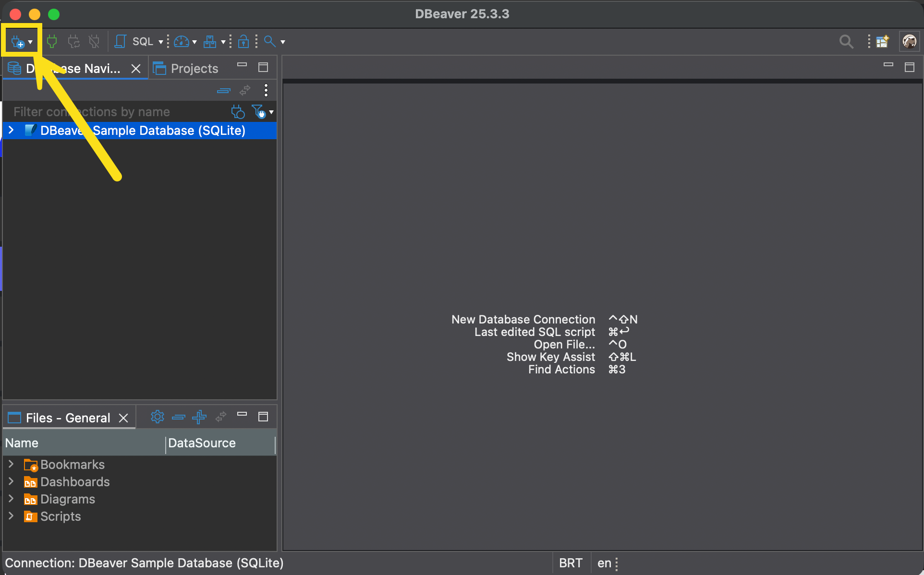Click the Collapse All icon in Database Navigator

click(224, 90)
